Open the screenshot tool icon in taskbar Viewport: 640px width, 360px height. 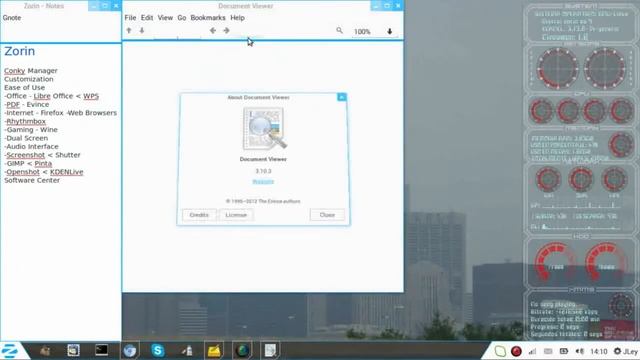73,350
